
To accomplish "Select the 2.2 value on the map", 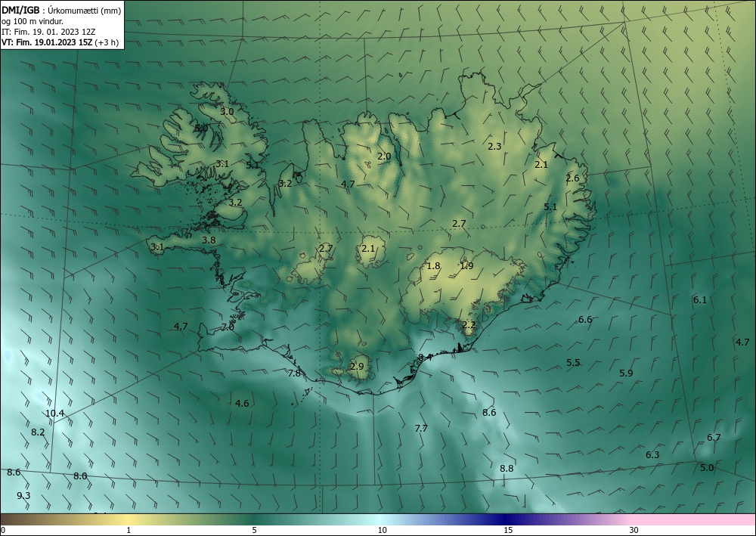I will pos(469,325).
